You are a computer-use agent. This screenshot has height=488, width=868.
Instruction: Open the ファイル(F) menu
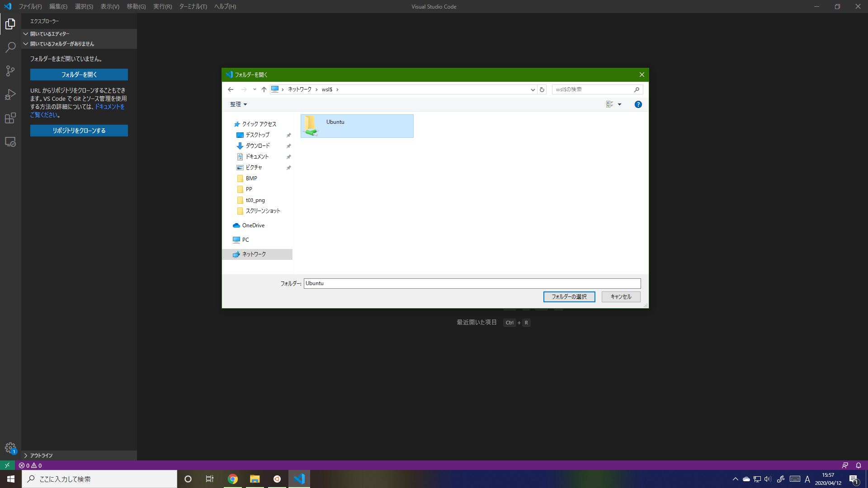(30, 6)
